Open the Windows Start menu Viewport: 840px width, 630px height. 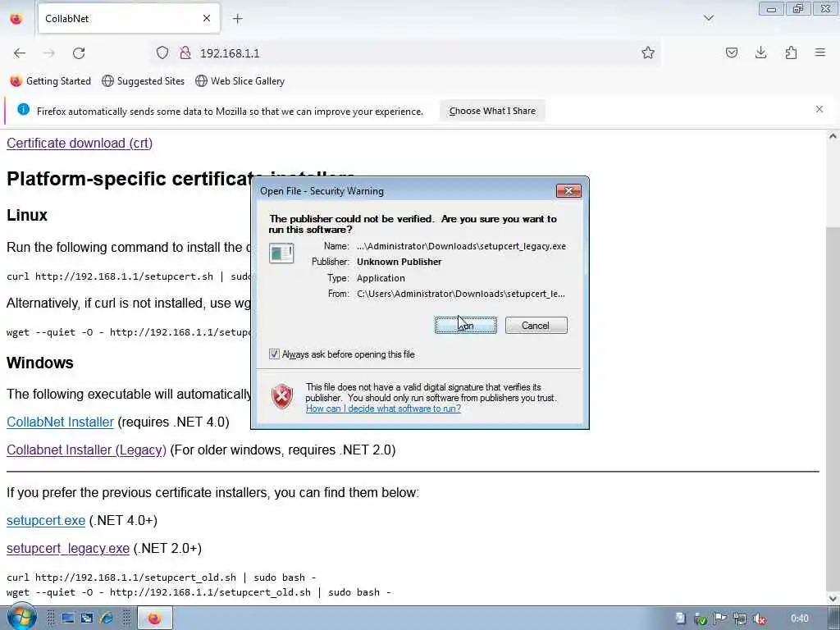point(21,617)
